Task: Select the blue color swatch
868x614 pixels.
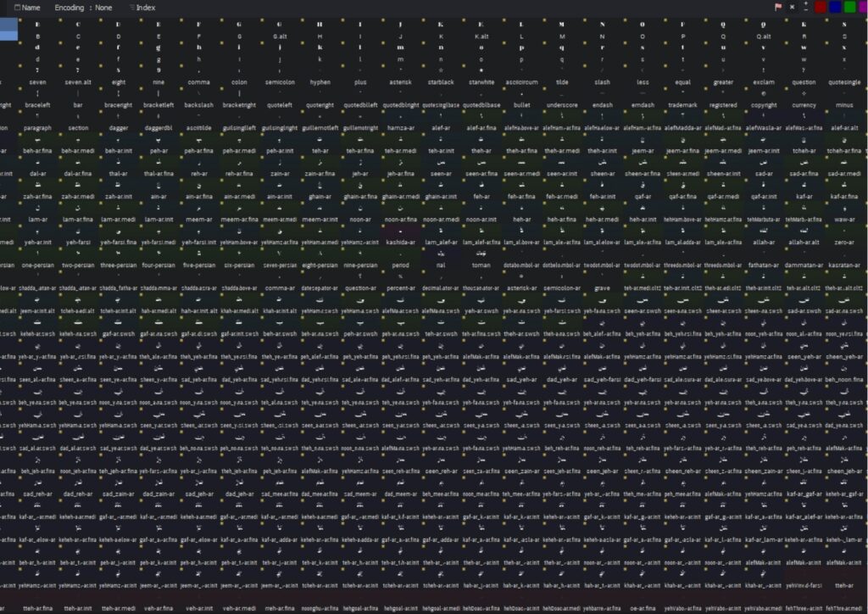Action: click(835, 7)
